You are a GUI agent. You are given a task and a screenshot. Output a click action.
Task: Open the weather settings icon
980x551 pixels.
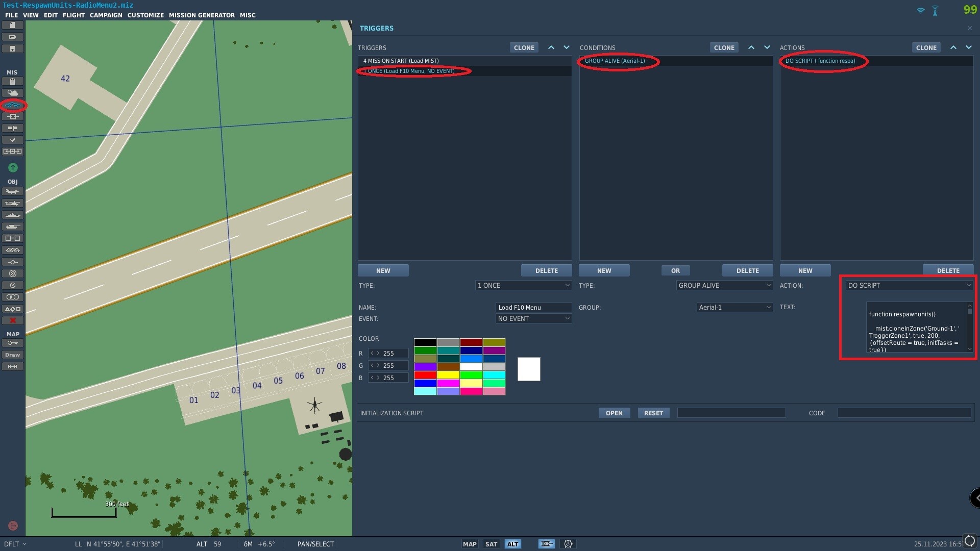(13, 93)
